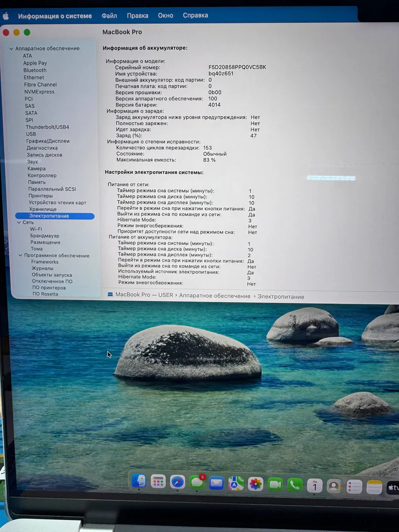Click MacBook Pro — USER in path bar
The image size is (399, 532).
click(x=144, y=295)
